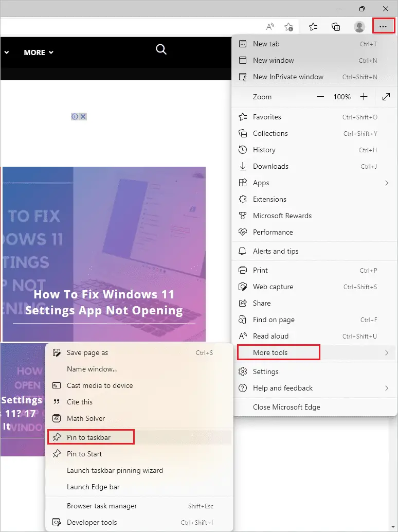The height and width of the screenshot is (532, 398).
Task: Click the profile avatar icon
Action: pyautogui.click(x=359, y=26)
